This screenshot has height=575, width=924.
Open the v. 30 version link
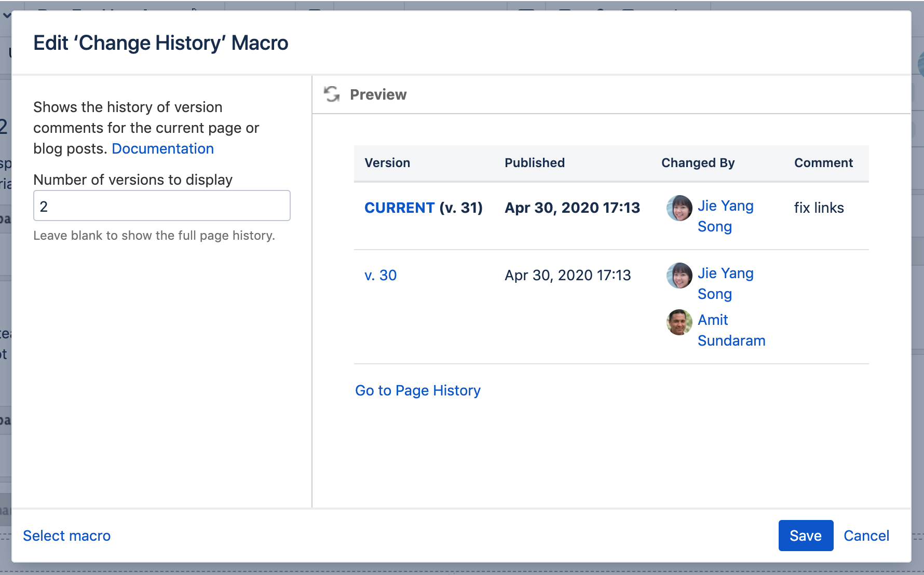pos(381,276)
